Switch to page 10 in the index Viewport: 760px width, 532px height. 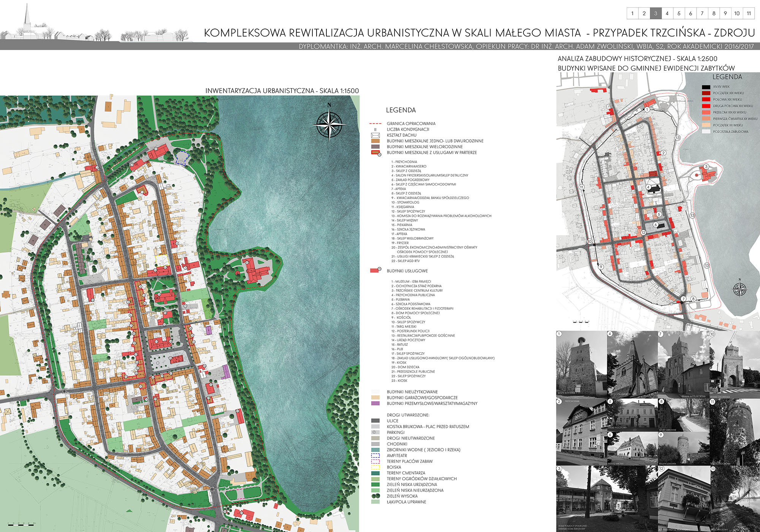(737, 13)
